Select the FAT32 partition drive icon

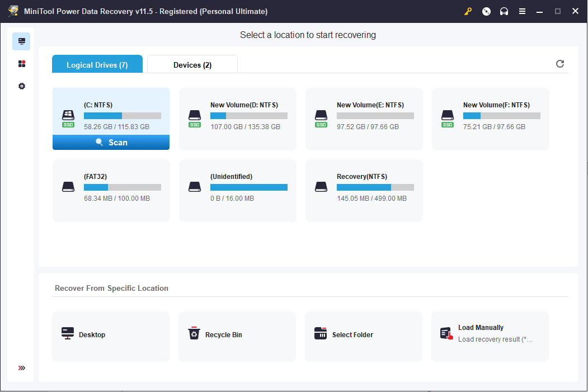68,187
